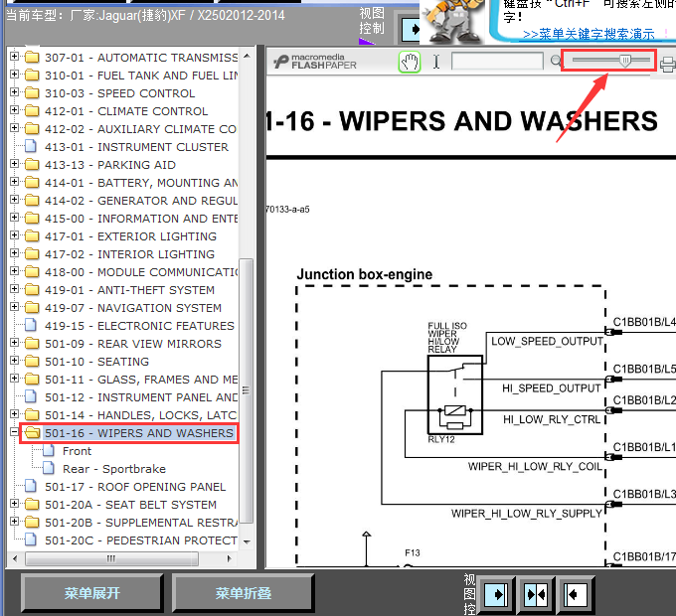Expand 310-01 Fuel Tank node
This screenshot has width=676, height=616.
[x=14, y=75]
